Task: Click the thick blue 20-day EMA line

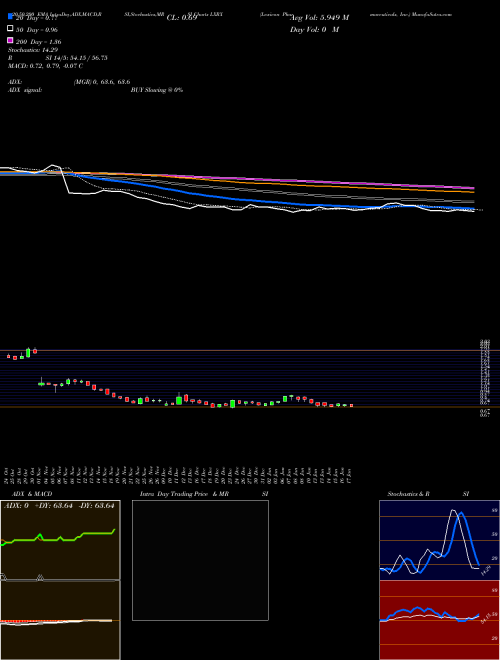Action: [x=236, y=199]
